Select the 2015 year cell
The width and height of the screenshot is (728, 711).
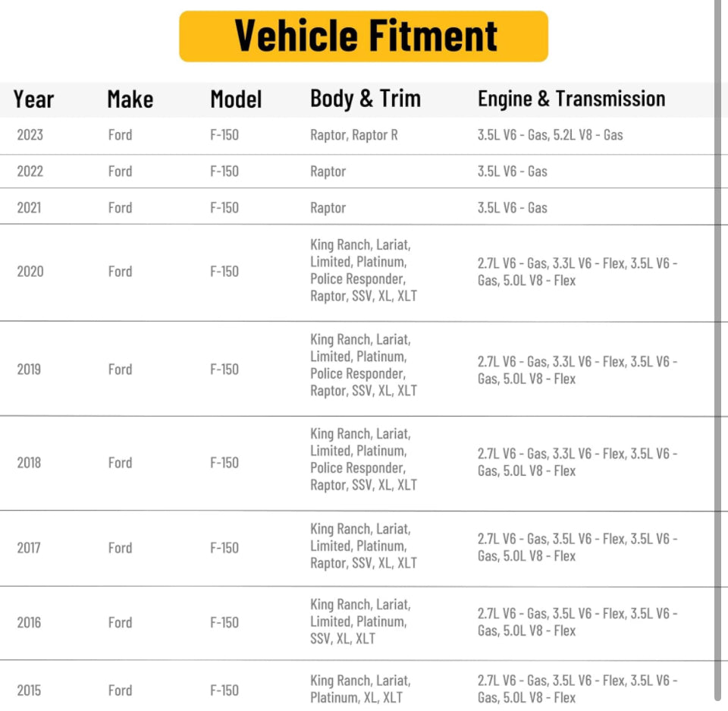[30, 691]
